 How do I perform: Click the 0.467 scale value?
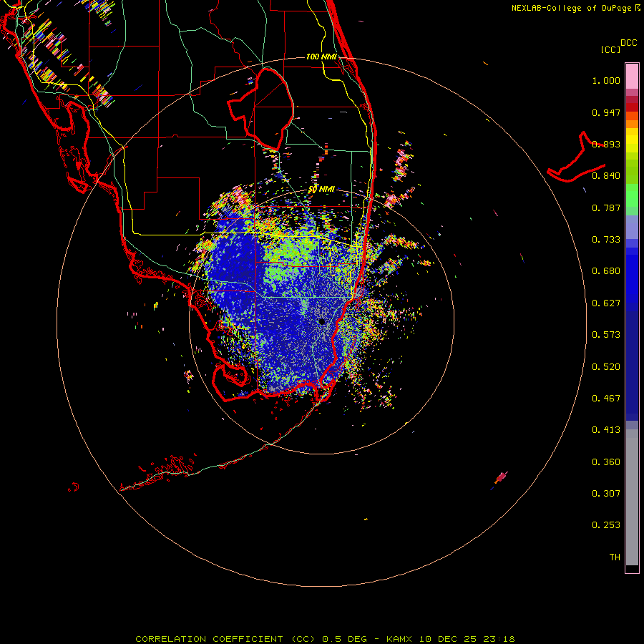click(x=606, y=399)
